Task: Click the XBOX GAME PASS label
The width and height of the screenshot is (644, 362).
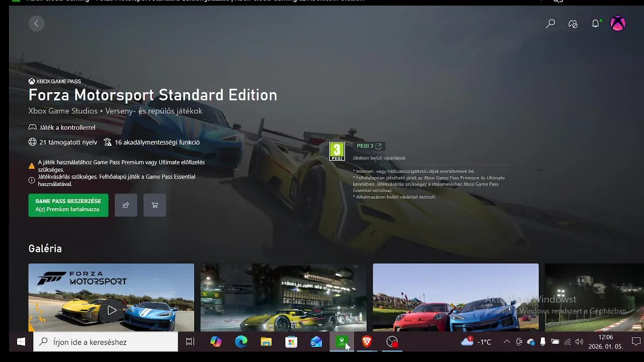Action: [54, 81]
